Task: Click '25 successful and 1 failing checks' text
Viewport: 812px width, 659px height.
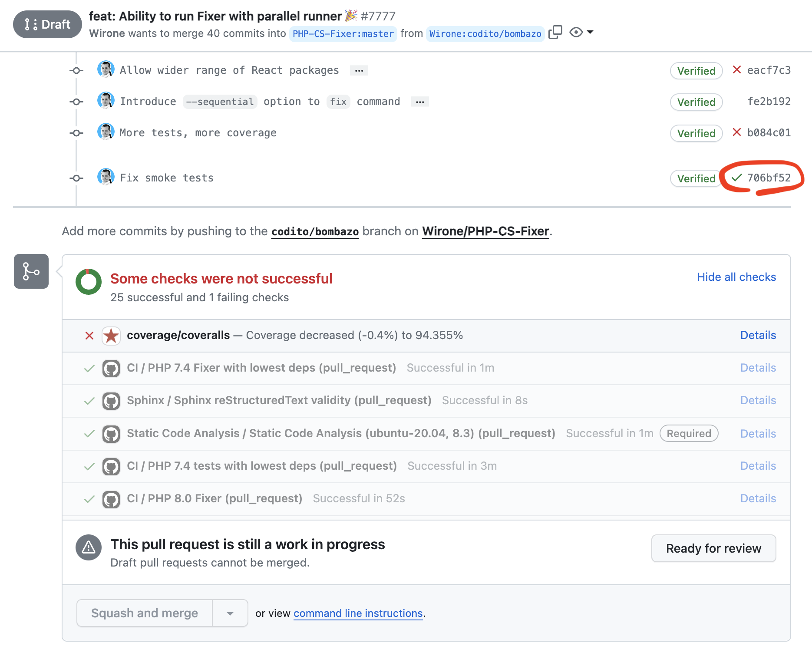Action: 200,297
